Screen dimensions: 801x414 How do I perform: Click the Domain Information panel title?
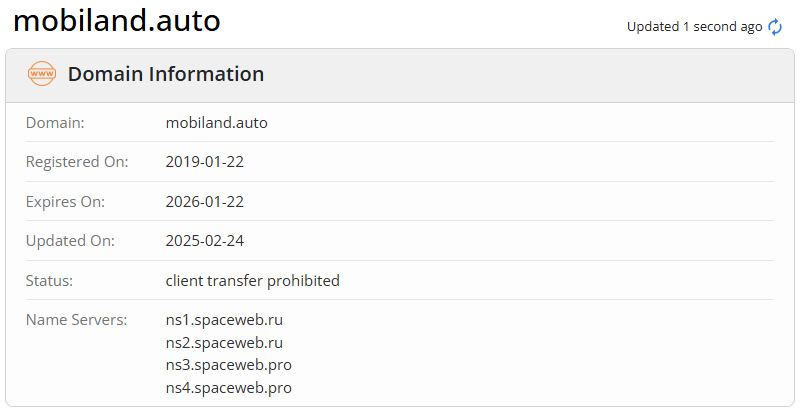(x=166, y=74)
